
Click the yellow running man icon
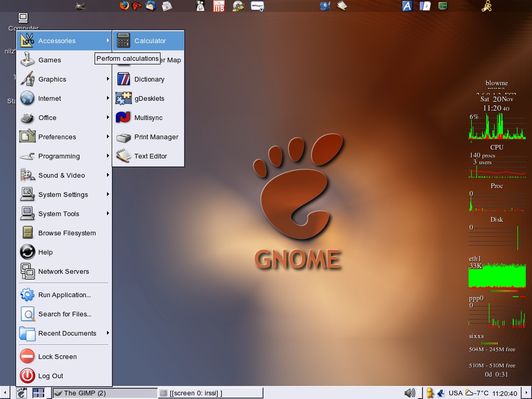tap(487, 6)
